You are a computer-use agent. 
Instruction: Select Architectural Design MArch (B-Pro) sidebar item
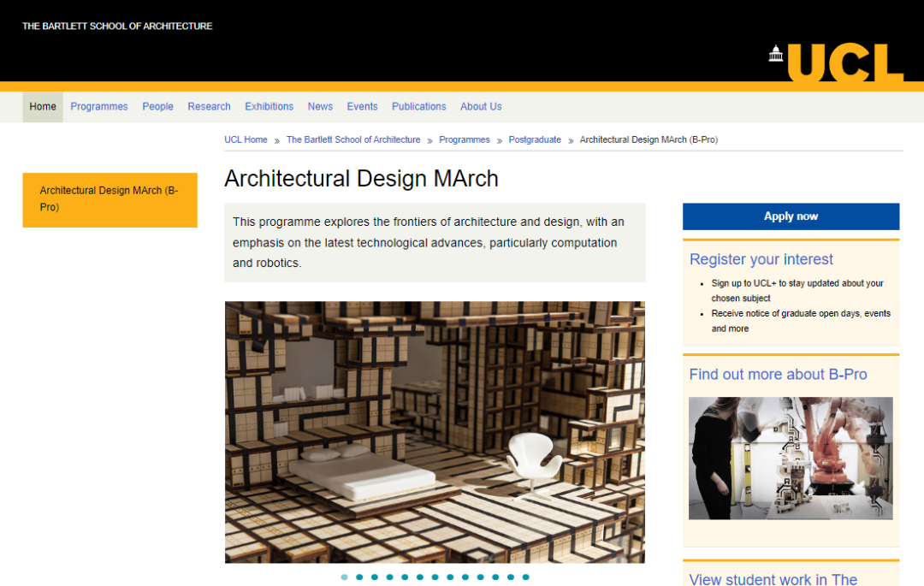click(110, 199)
